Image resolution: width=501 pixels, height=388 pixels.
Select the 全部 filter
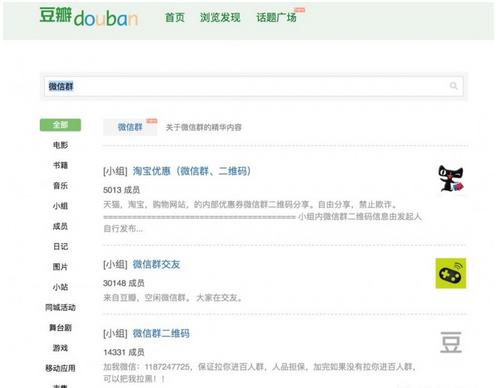[x=60, y=125]
